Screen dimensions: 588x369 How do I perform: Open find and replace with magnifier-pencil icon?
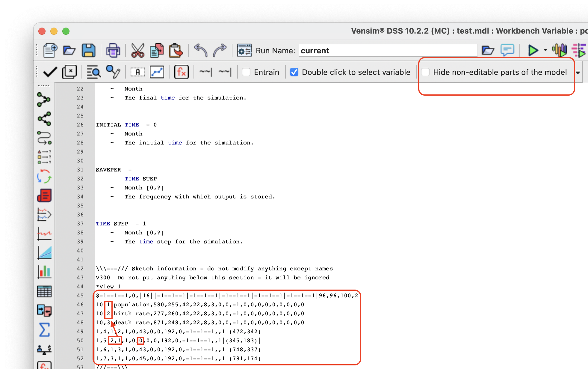[113, 72]
